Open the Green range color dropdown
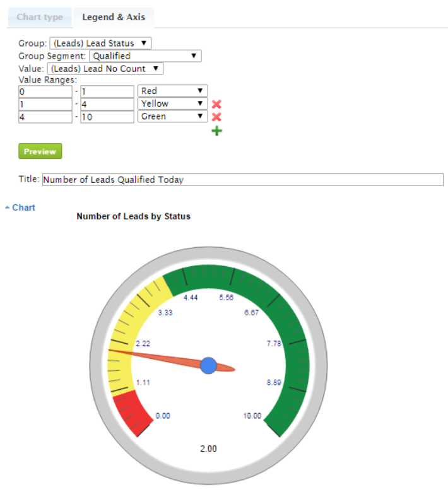This screenshot has height=497, width=448. pos(172,117)
